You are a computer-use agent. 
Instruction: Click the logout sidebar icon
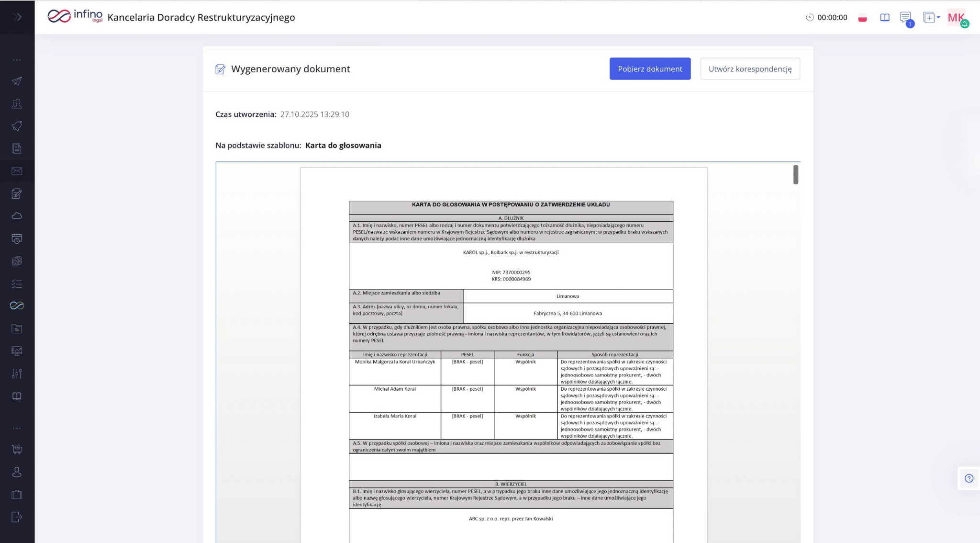(x=17, y=517)
